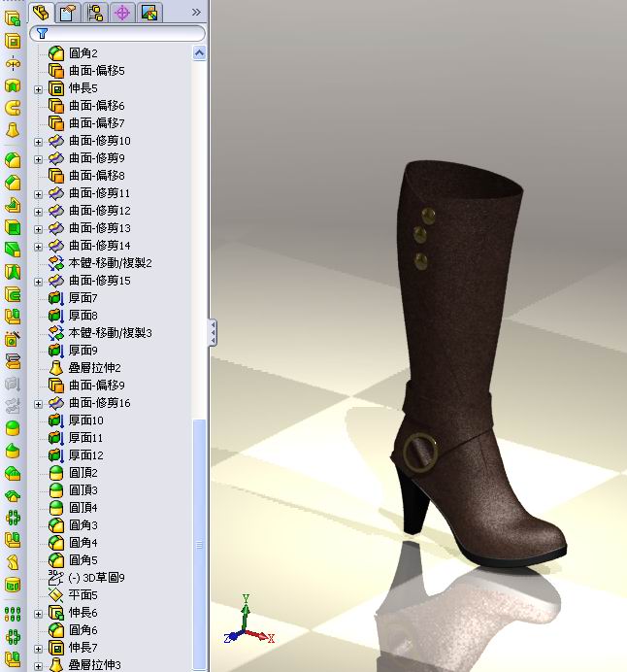The width and height of the screenshot is (627, 672).
Task: Select 曲面-偏移9 in the tree
Action: click(97, 386)
